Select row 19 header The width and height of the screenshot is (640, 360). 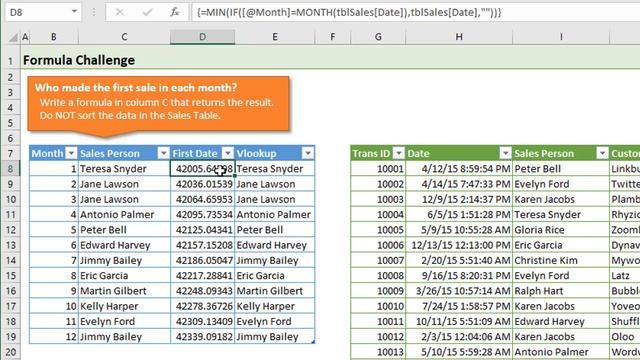(x=10, y=337)
